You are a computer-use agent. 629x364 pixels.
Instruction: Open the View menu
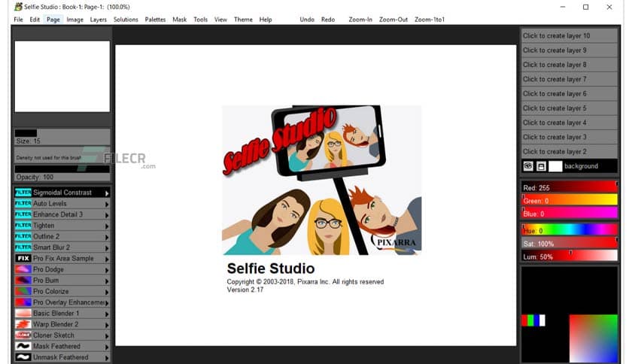pos(220,20)
